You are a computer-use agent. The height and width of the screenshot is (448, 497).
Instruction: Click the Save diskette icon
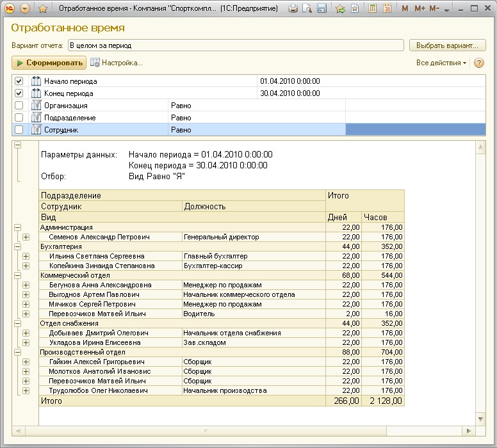(x=322, y=9)
